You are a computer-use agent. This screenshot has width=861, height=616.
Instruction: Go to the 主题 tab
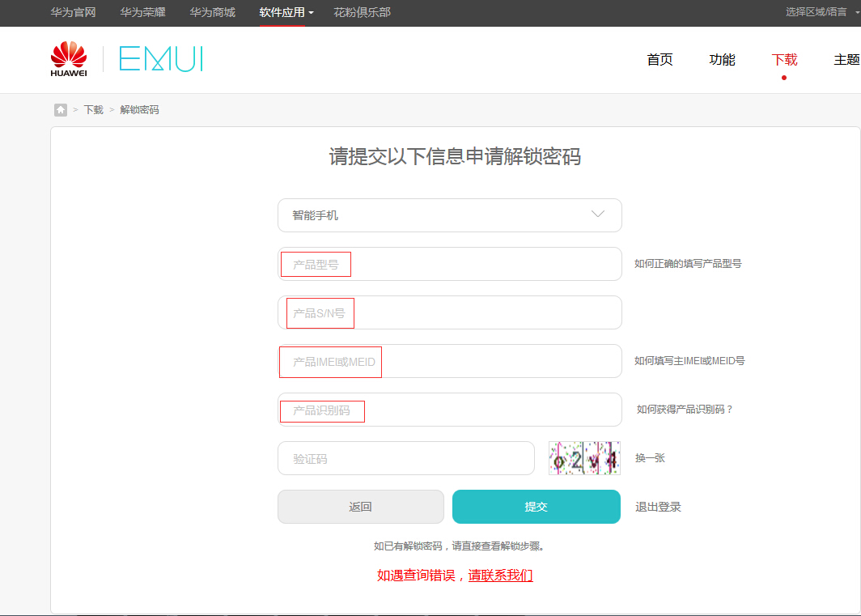click(x=846, y=59)
